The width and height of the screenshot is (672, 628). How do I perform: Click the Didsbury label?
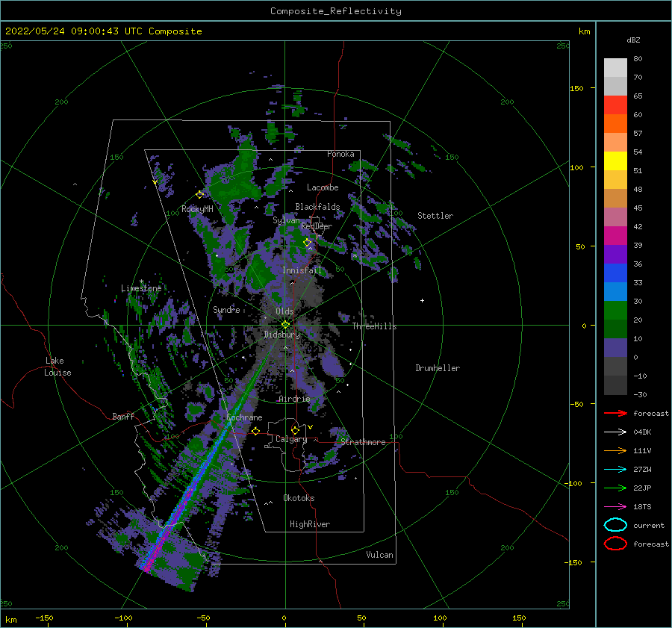pyautogui.click(x=281, y=335)
